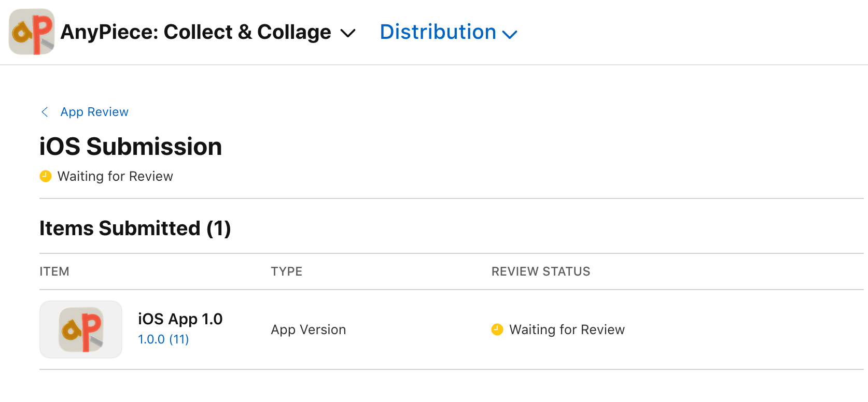Click the yellow clock icon under iOS Submission

click(46, 176)
